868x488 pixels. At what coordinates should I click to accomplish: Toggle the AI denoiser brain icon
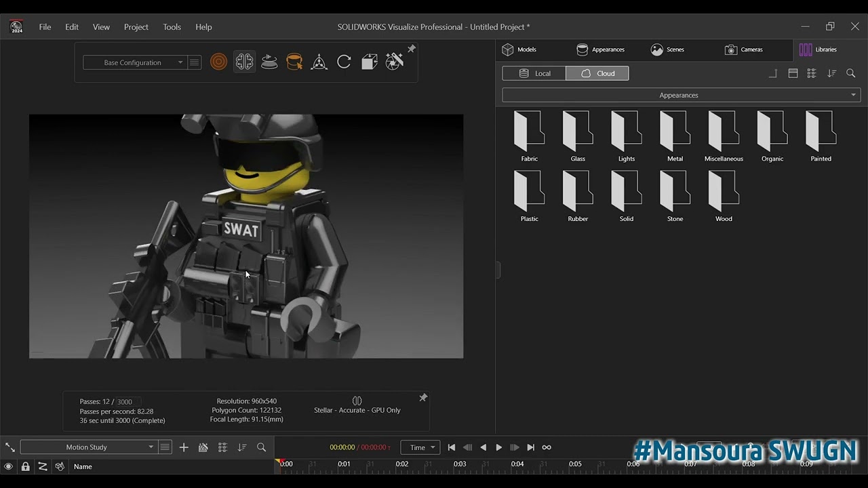tap(244, 62)
